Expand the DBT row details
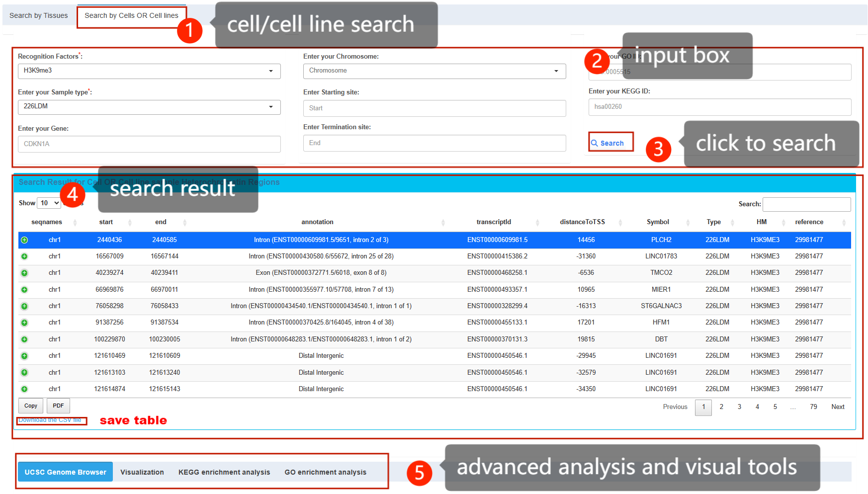 [24, 339]
